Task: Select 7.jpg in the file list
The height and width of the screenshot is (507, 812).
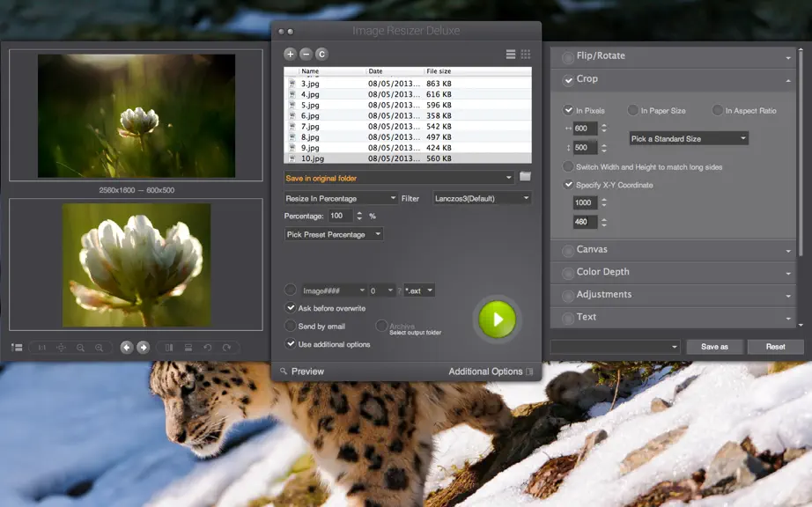Action: pos(408,126)
